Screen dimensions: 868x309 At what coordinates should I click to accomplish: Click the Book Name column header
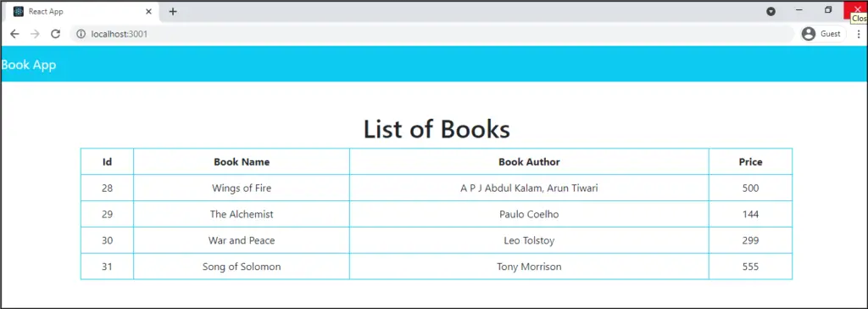[x=242, y=162]
